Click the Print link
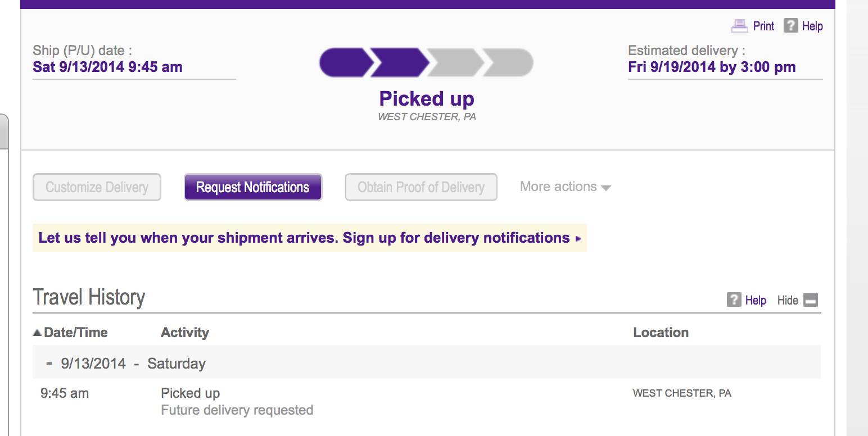This screenshot has width=868, height=436. (x=763, y=26)
